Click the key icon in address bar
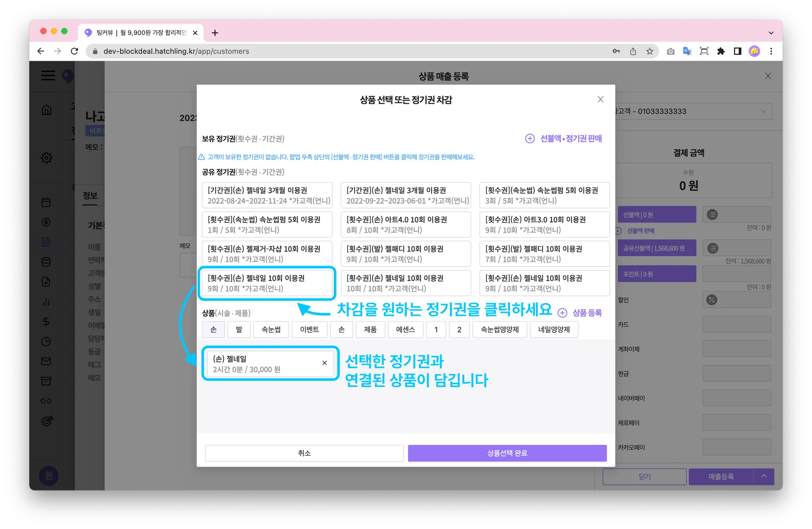 616,51
